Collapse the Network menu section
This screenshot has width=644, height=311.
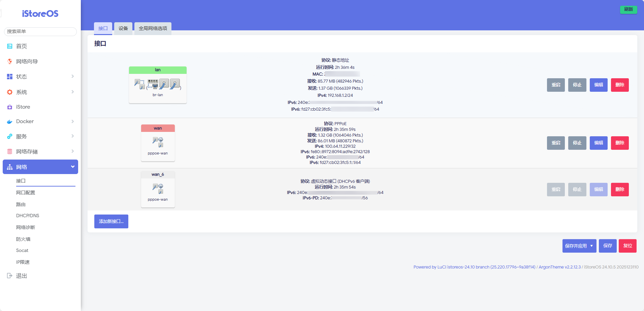(x=73, y=167)
